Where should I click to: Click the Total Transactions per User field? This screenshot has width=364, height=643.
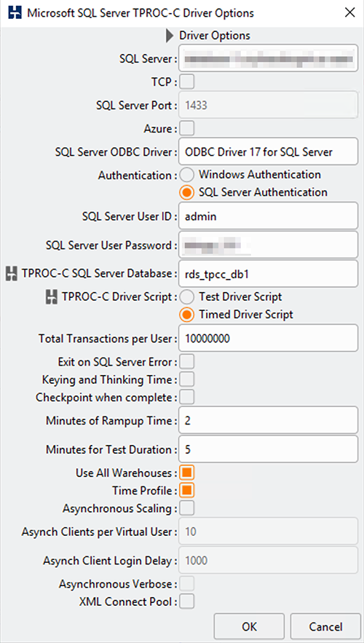268,339
